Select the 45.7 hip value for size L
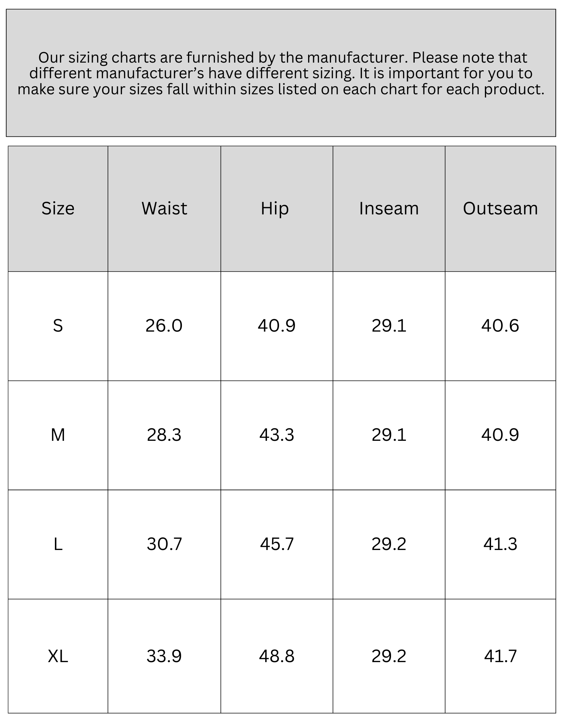This screenshot has height=728, width=562. coord(276,544)
